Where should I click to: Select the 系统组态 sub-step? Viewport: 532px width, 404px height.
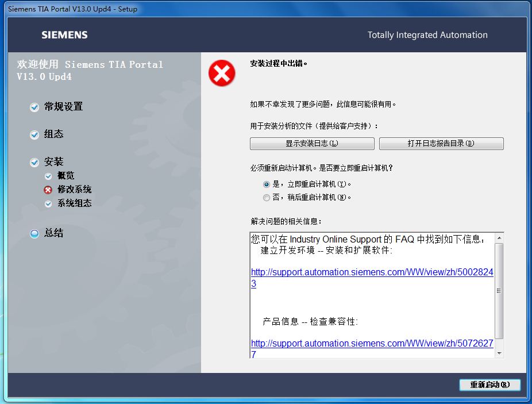pos(74,203)
